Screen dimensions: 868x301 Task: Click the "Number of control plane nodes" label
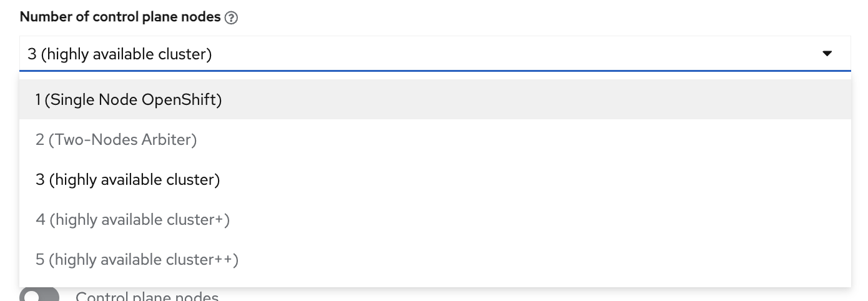coord(120,17)
